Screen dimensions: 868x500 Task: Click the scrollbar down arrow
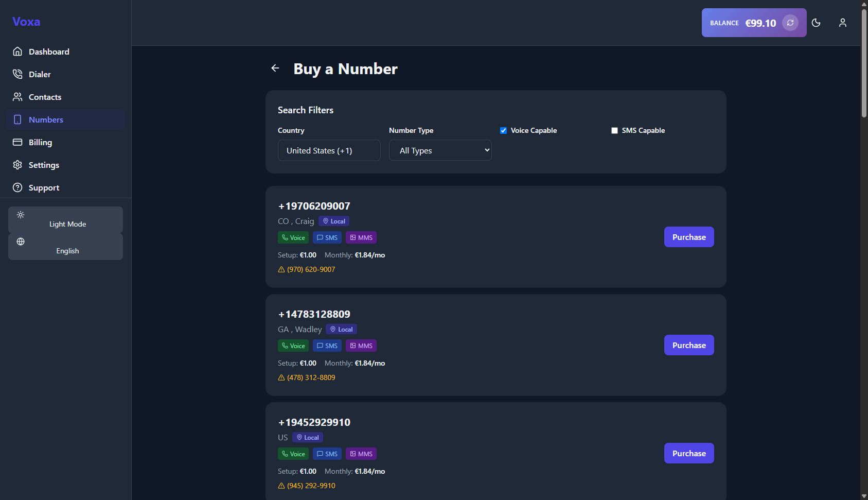[x=864, y=496]
